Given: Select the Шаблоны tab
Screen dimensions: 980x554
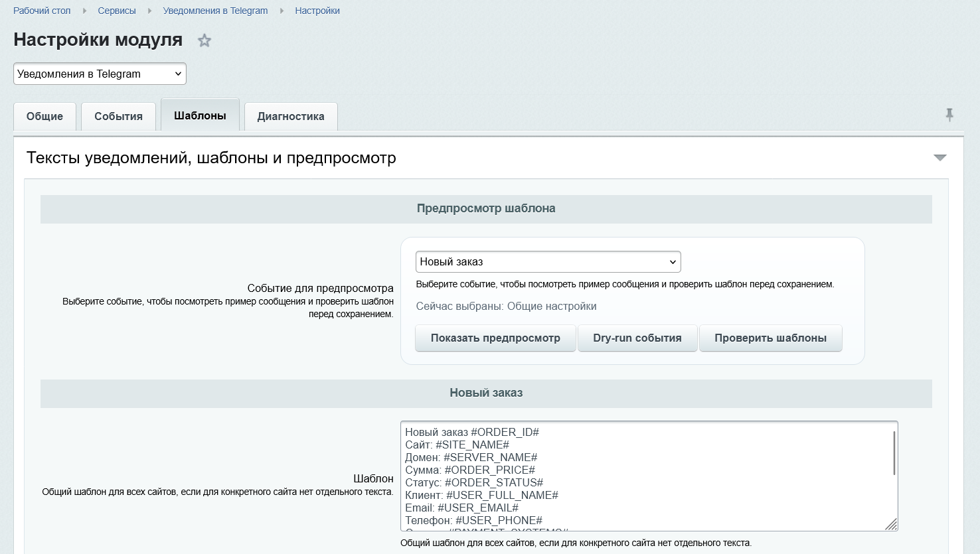Looking at the screenshot, I should [200, 115].
